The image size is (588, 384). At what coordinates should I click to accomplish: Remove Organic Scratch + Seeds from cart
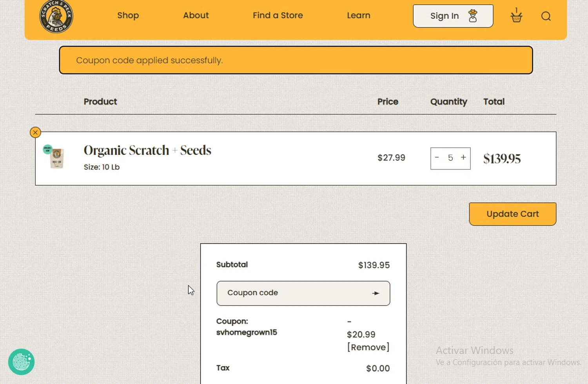pos(35,133)
